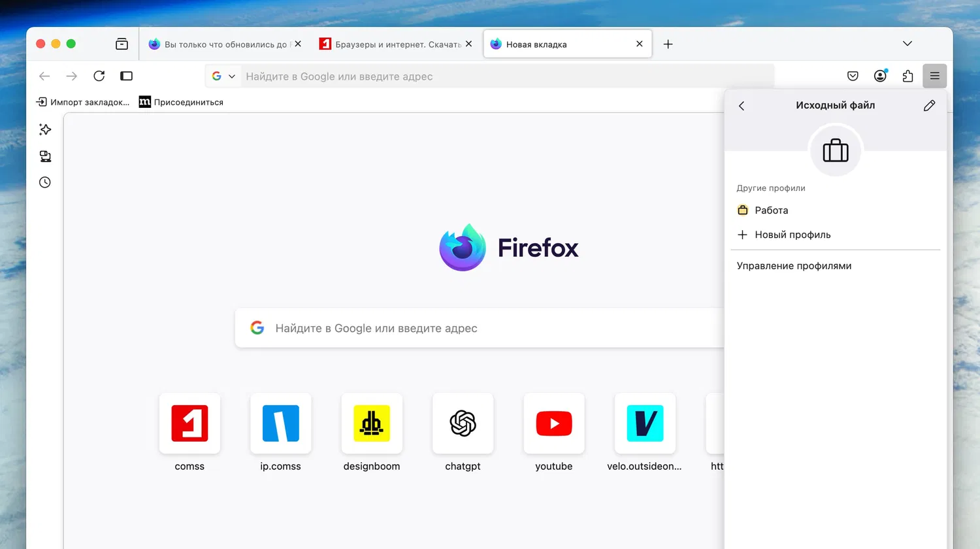Select the 'Новая вкладка' tab
The image size is (980, 549).
tap(568, 44)
